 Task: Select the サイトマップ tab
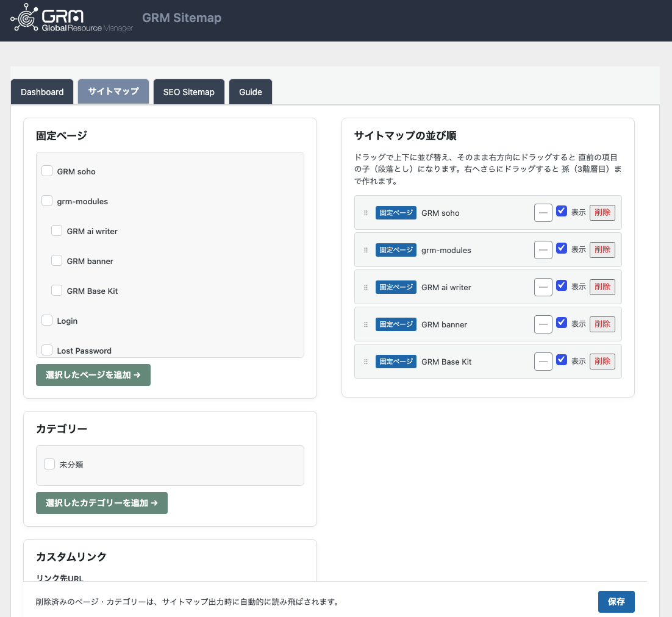coord(113,91)
